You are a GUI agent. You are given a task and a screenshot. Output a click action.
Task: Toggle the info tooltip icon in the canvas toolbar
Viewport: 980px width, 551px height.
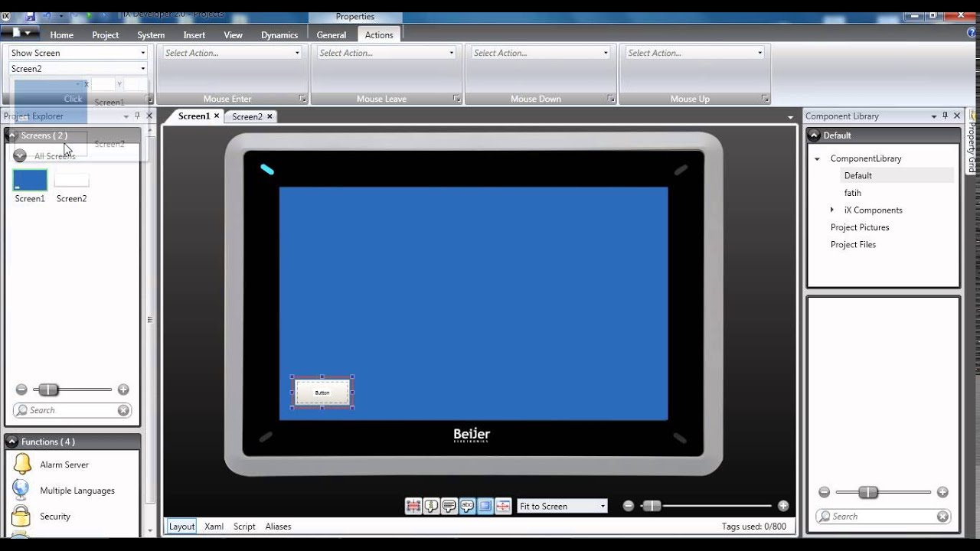(x=431, y=506)
